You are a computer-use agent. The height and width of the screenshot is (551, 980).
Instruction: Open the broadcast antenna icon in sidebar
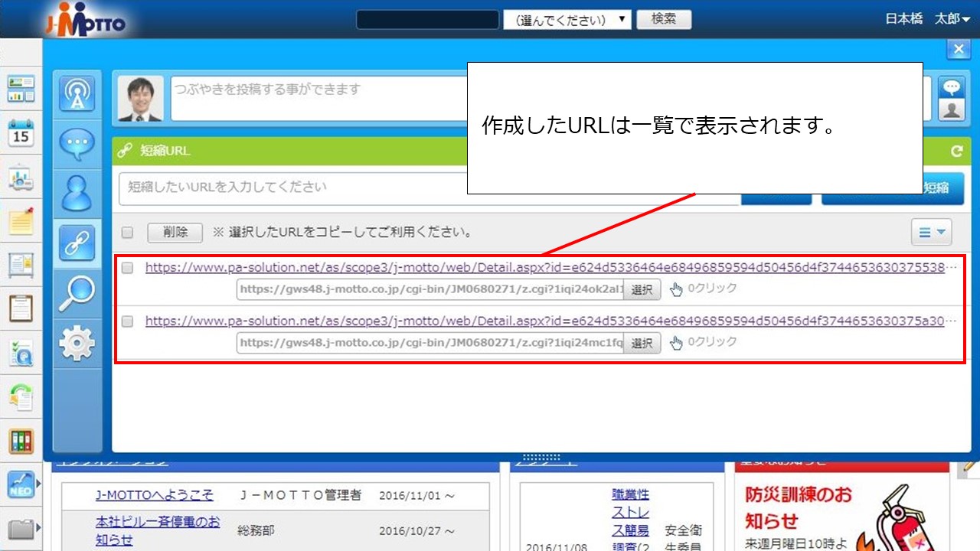tap(77, 95)
